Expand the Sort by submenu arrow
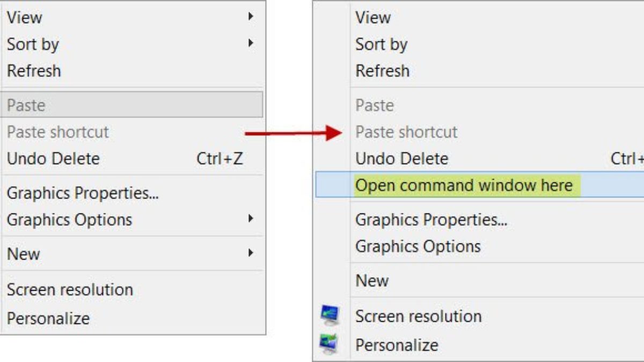This screenshot has height=362, width=644. (x=251, y=43)
